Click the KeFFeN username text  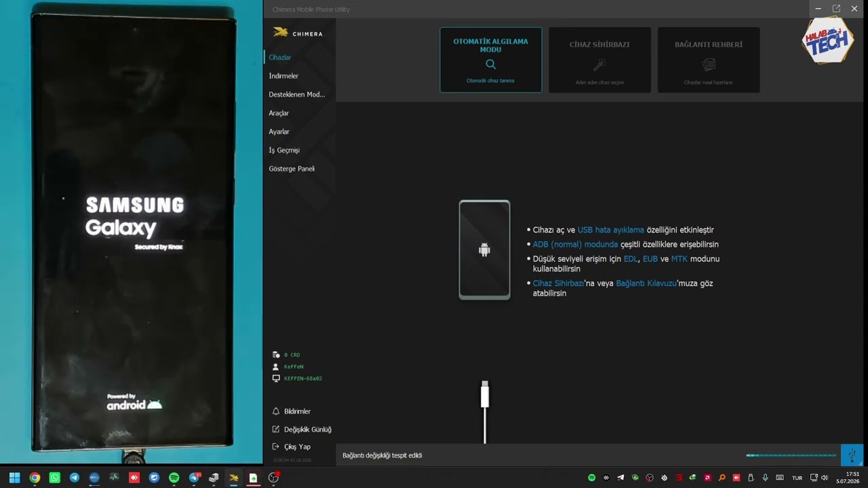pos(294,367)
